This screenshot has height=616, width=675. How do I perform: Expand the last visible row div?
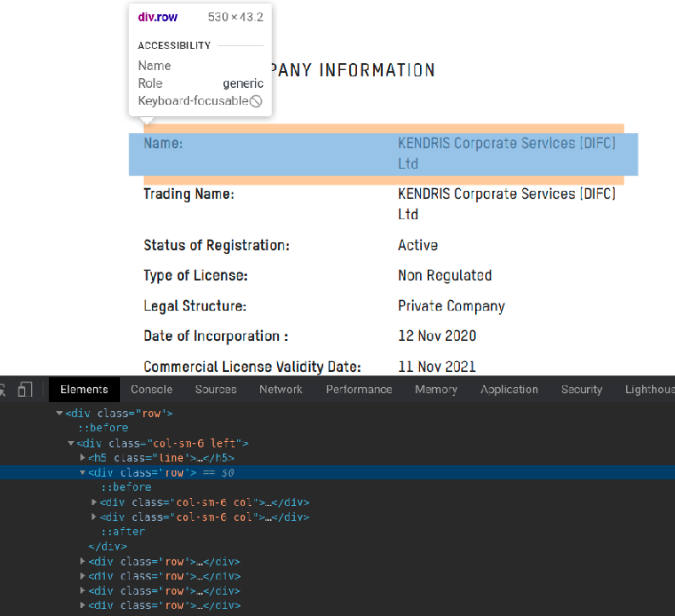(x=83, y=605)
